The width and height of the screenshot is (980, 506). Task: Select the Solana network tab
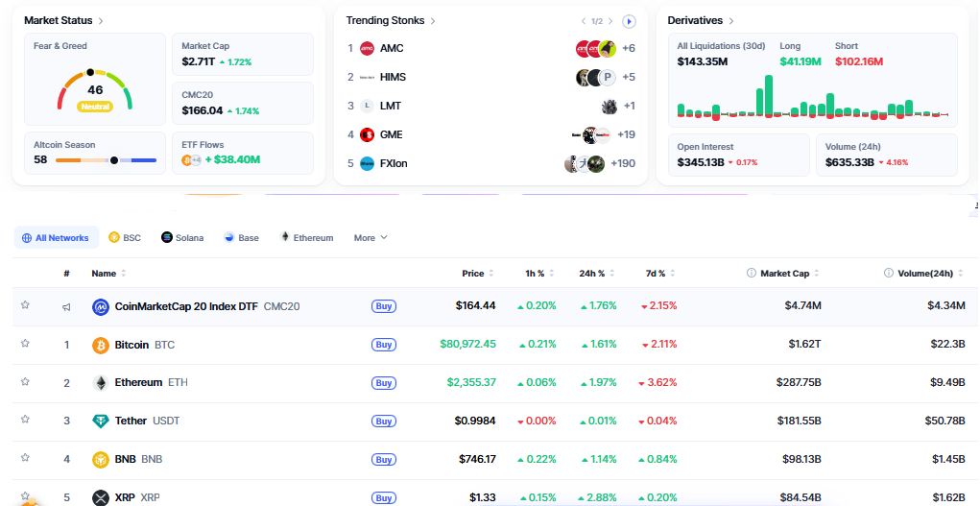point(182,238)
